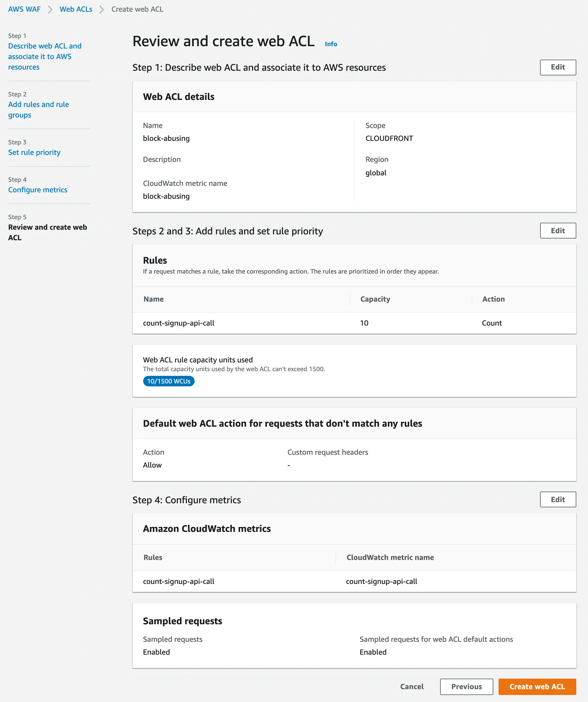The width and height of the screenshot is (588, 702).
Task: Open the Web ACLs breadcrumb link
Action: point(76,9)
